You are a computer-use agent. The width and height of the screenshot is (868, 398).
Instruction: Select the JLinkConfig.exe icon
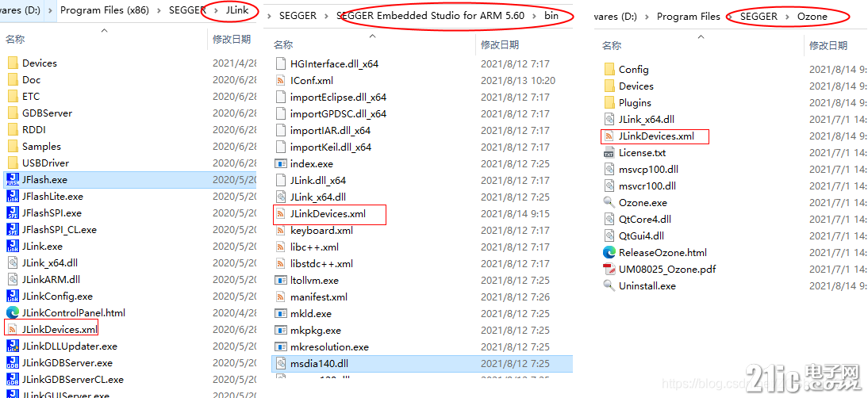12,297
